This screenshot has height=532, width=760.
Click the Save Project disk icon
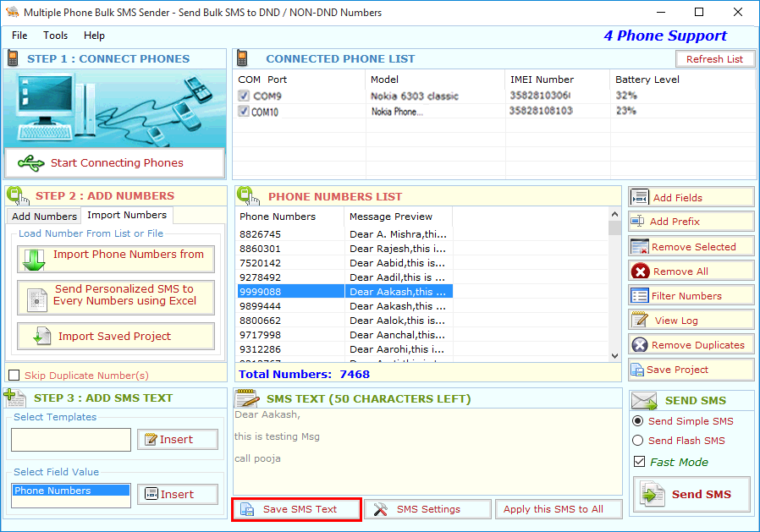(x=637, y=370)
